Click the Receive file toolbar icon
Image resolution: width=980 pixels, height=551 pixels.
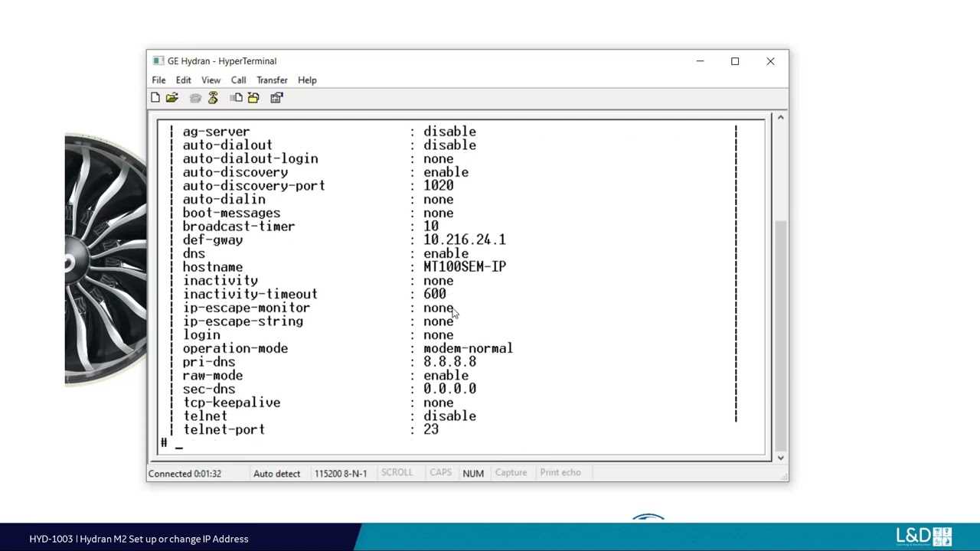tap(253, 98)
